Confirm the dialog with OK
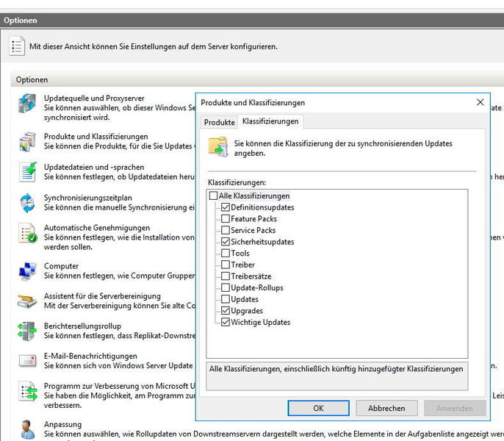The width and height of the screenshot is (504, 441). click(x=318, y=408)
